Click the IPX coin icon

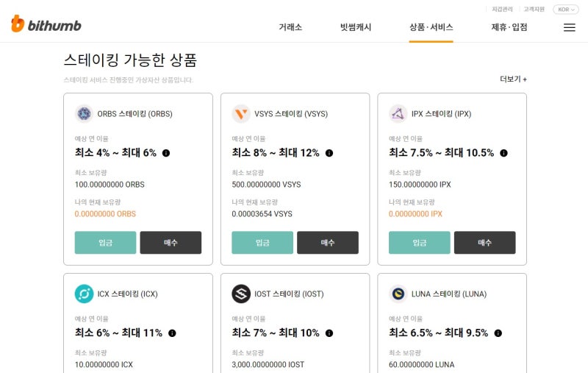[398, 114]
